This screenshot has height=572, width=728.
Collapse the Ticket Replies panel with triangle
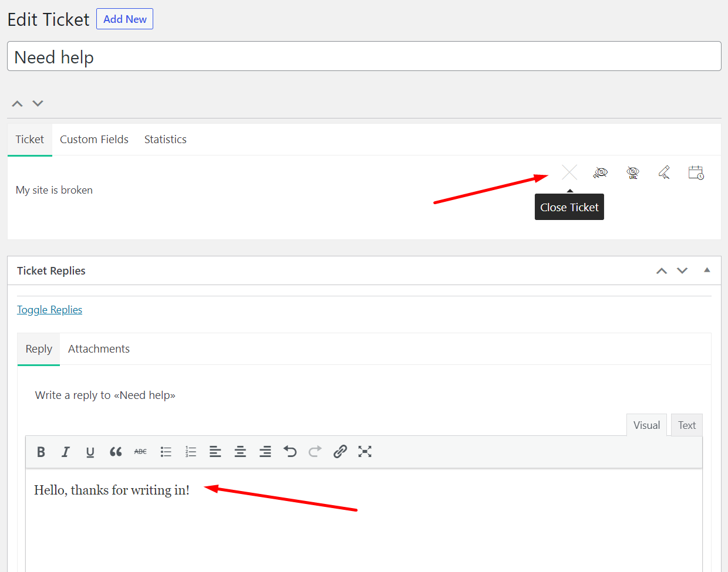(707, 270)
